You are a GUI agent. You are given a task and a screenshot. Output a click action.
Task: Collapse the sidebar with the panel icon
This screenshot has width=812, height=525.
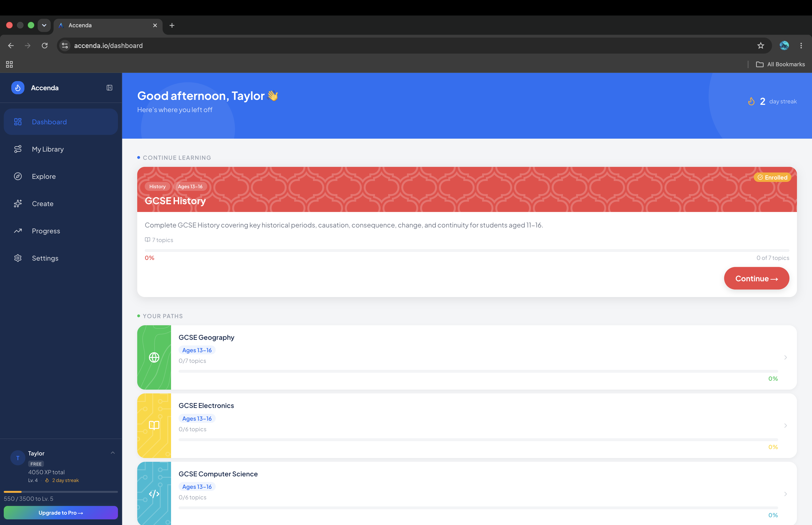coord(109,88)
